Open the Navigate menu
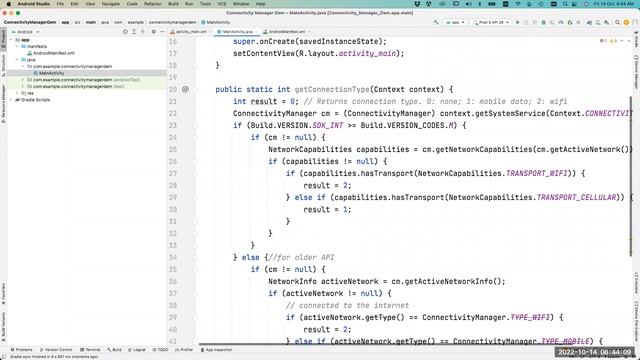This screenshot has height=360, width=640. [111, 4]
